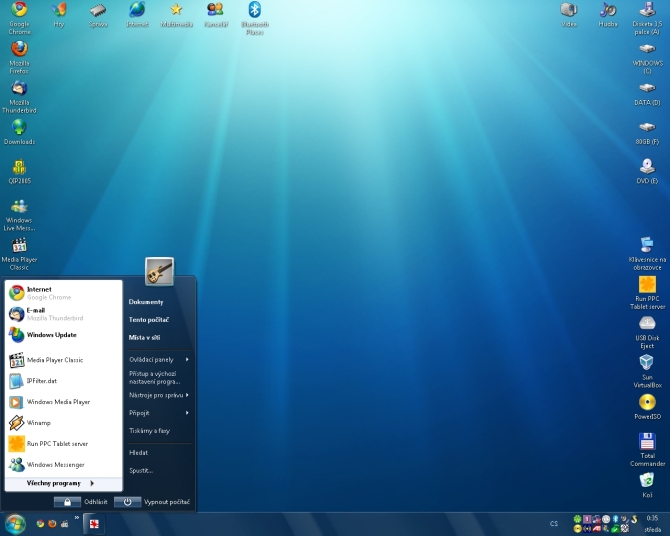Click the user account guitar picture
Image resolution: width=670 pixels, height=536 pixels.
pos(159,271)
